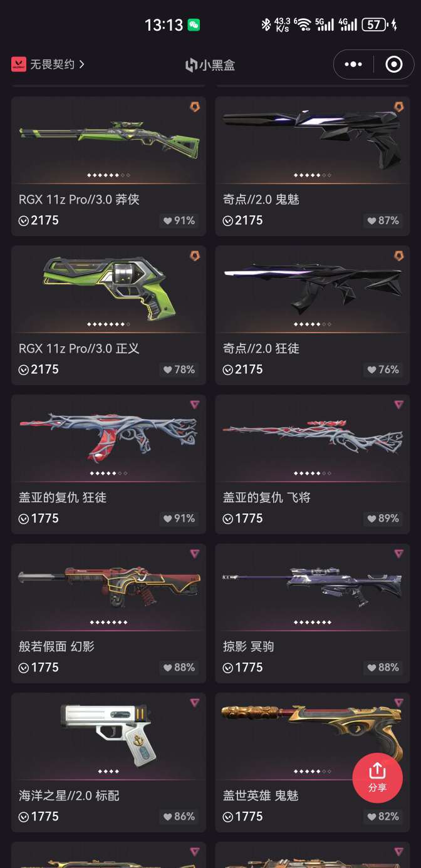The image size is (421, 868).
Task: Tap the 小黑盒 logo in the header
Action: click(x=210, y=65)
